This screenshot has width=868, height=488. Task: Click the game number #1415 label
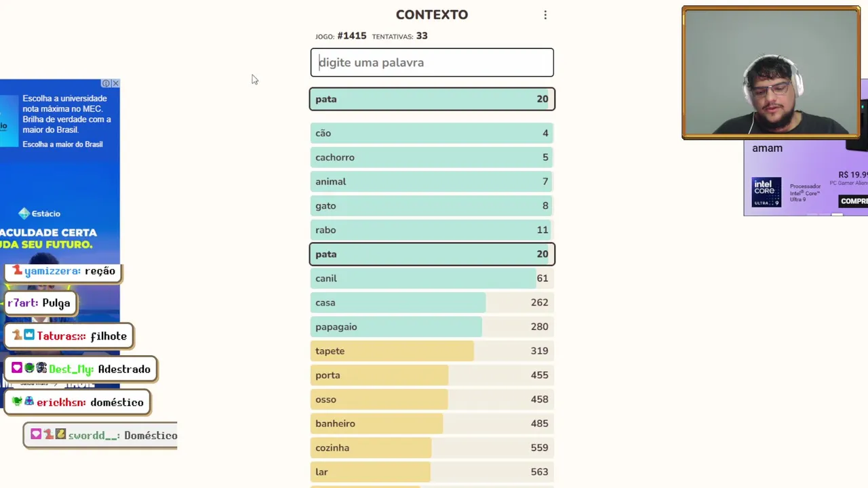pos(351,36)
